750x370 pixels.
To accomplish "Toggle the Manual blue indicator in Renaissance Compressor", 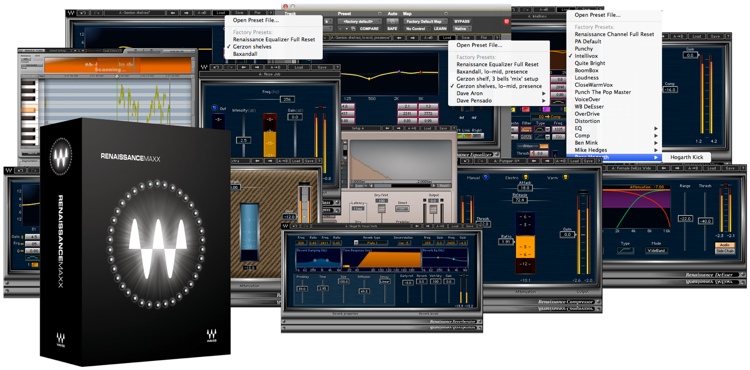I will (487, 177).
